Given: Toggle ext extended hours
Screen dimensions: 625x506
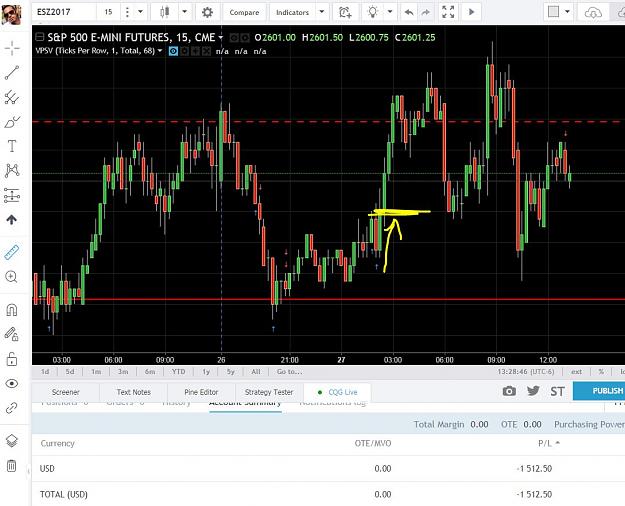Looking at the screenshot, I should pos(576,372).
